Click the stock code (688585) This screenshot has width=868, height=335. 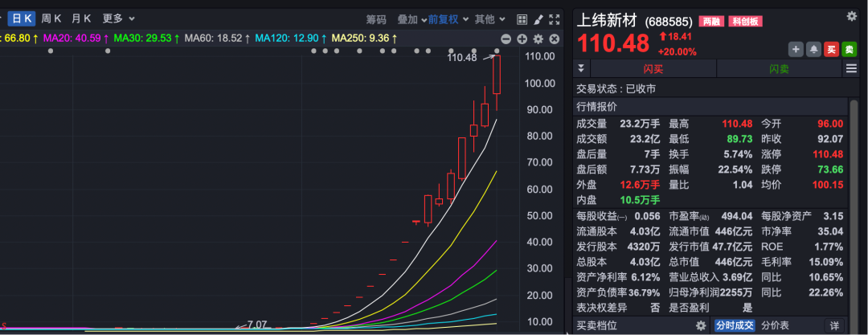coord(669,22)
